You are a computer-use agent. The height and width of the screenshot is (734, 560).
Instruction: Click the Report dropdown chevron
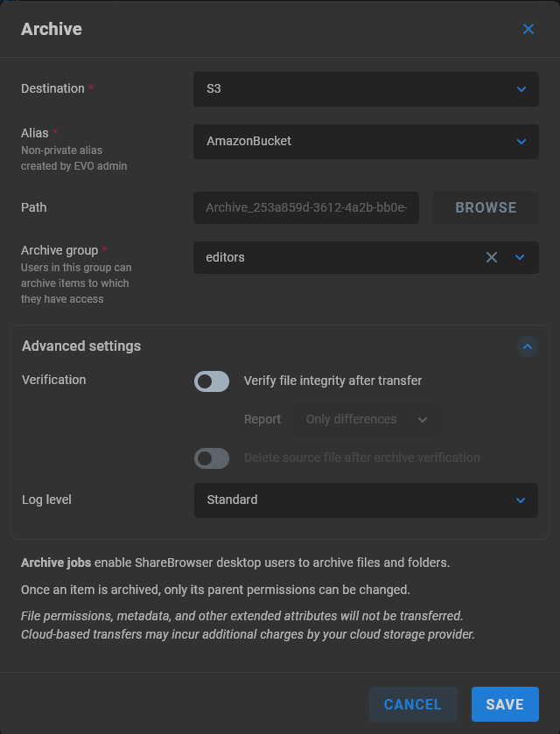pos(423,419)
